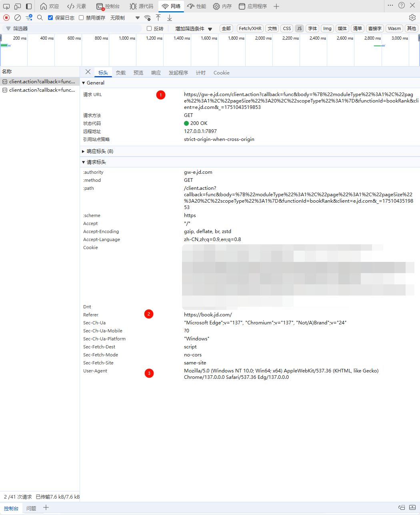Image resolution: width=420 pixels, height=515 pixels.
Task: Close the request details pane X
Action: 88,72
